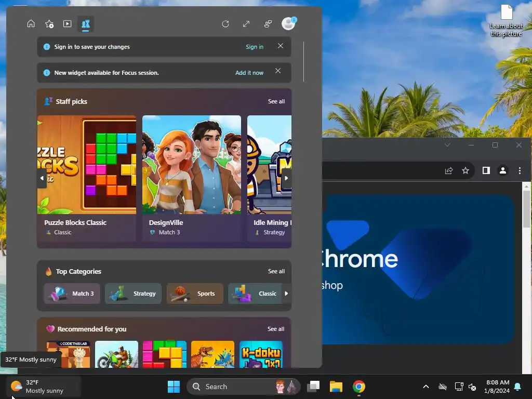The image size is (532, 399).
Task: Go to previous Staff picks slide
Action: (42, 178)
